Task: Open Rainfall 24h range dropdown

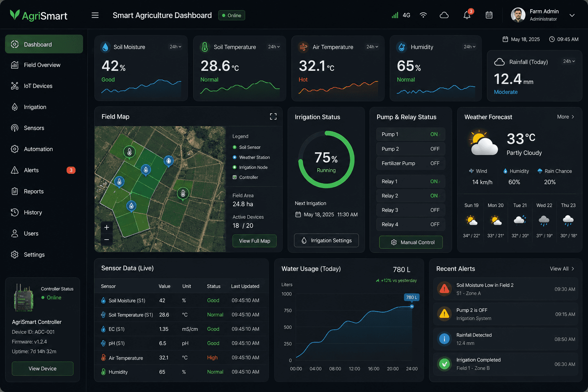Action: (569, 61)
